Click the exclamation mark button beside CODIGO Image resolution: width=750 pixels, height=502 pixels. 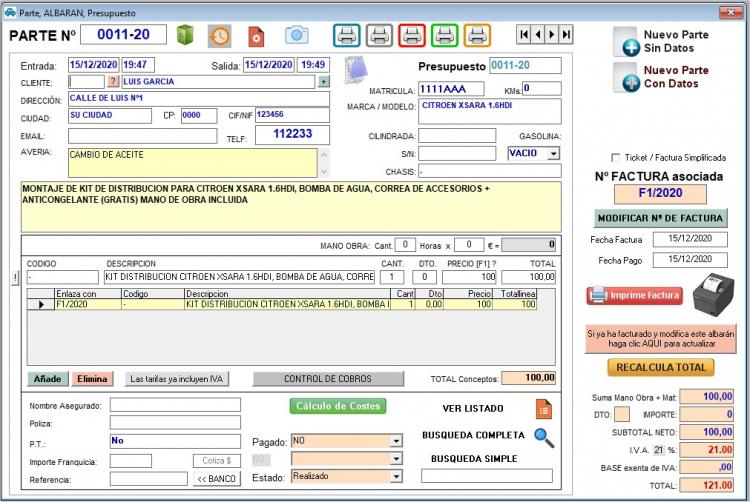(x=15, y=277)
